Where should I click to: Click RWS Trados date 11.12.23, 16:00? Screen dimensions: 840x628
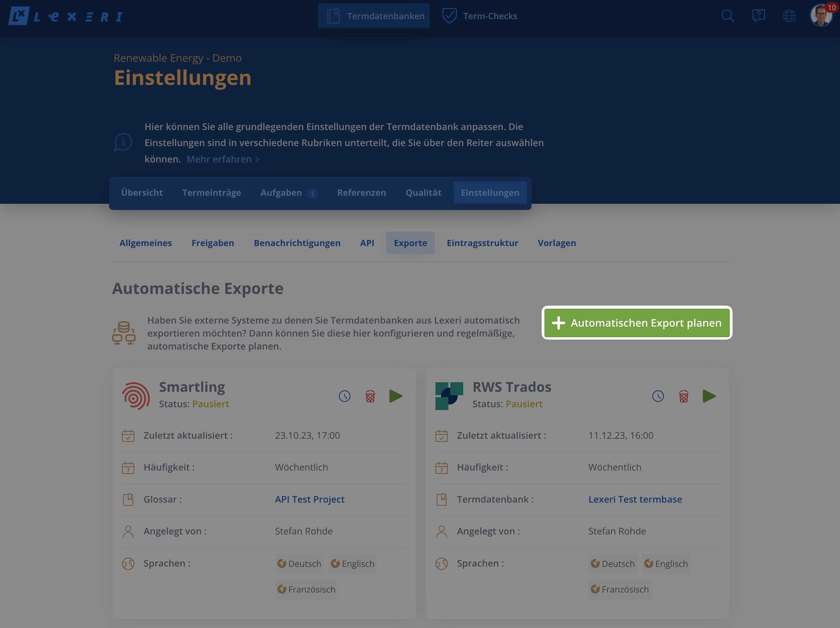pos(621,436)
